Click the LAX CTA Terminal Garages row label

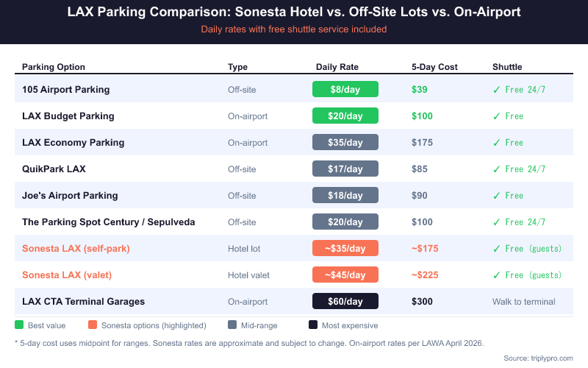tap(83, 301)
